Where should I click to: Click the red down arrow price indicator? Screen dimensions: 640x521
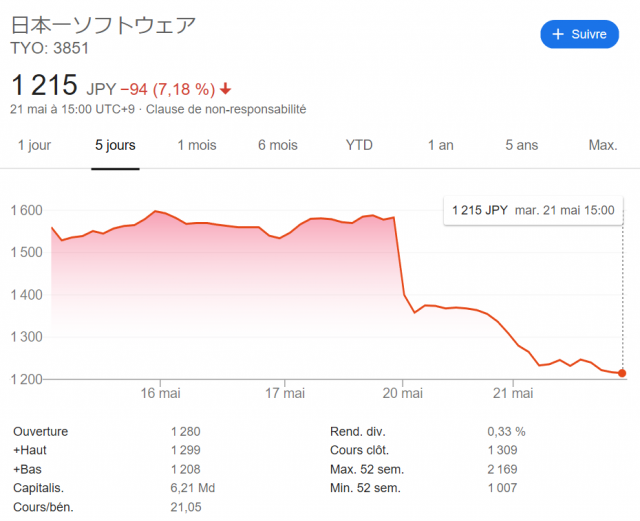click(225, 89)
